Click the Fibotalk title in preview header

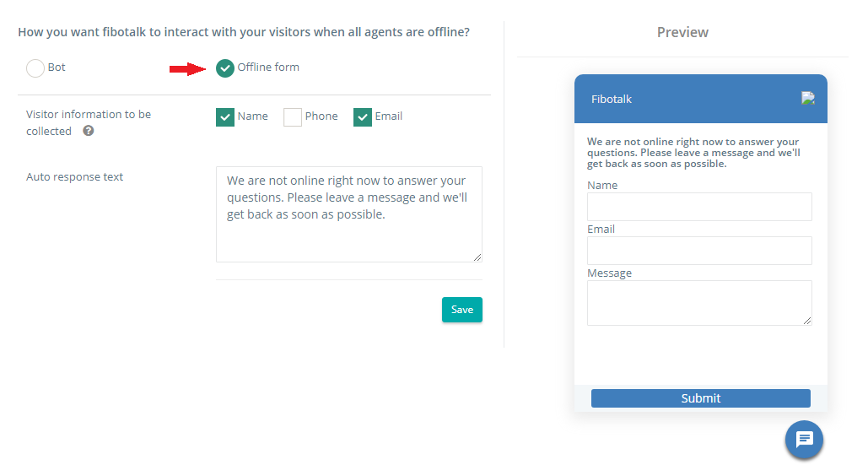coord(611,99)
